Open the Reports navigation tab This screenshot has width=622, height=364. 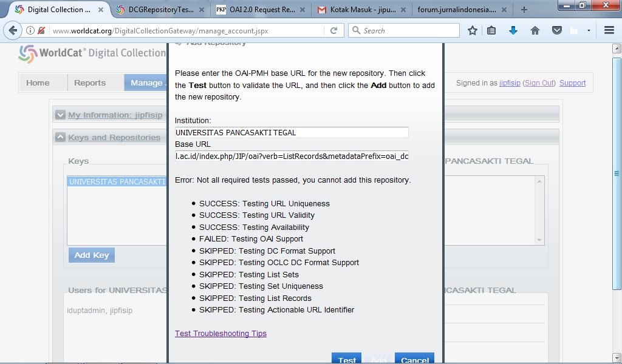90,83
